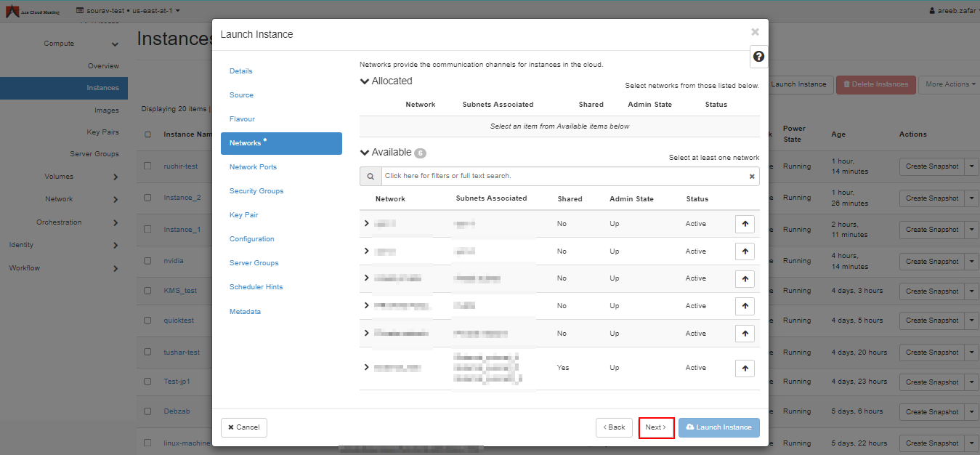Tick the checkbox for nvidia instance

point(147,261)
